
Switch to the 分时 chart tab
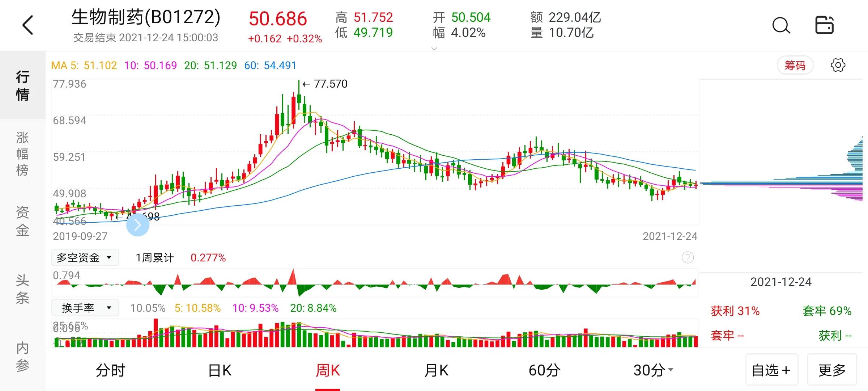[x=111, y=370]
